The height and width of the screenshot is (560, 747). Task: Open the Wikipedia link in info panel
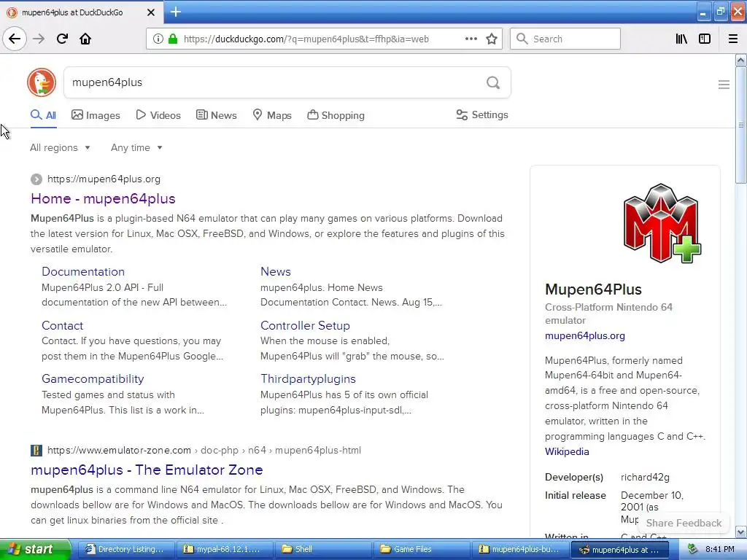click(566, 451)
